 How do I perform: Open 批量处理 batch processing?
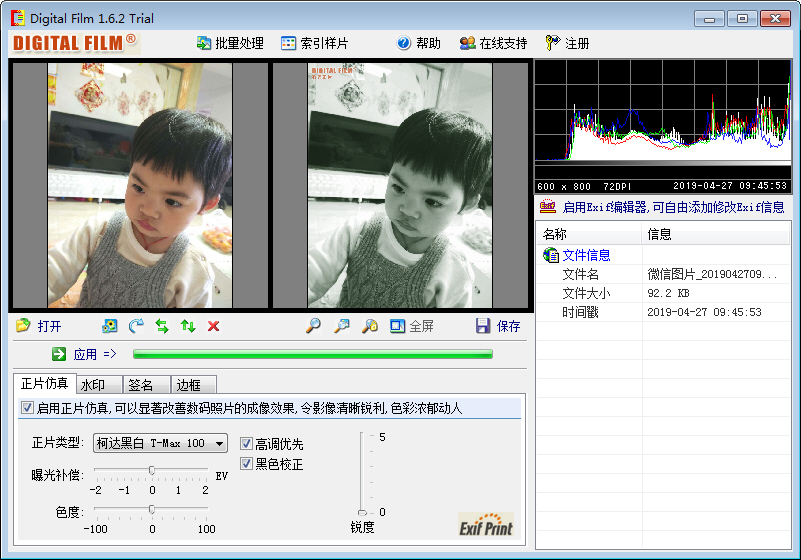click(x=230, y=43)
